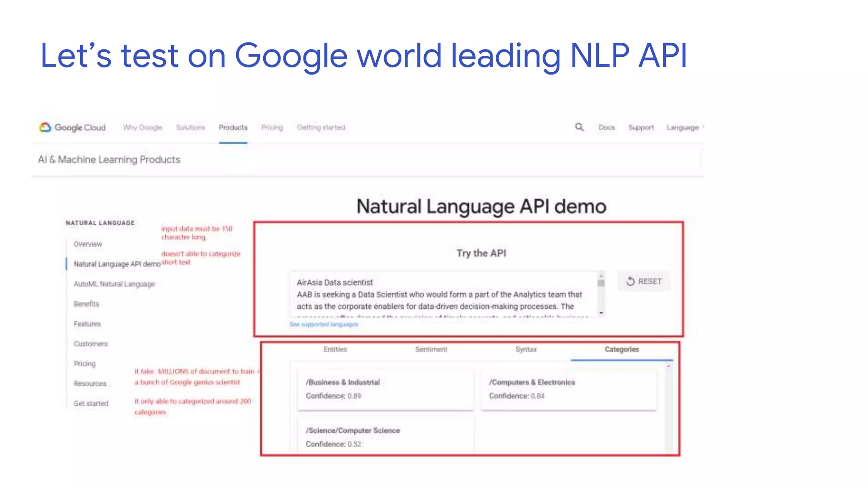Select Natural Language API demo in sidebar
The image size is (868, 488).
(117, 264)
